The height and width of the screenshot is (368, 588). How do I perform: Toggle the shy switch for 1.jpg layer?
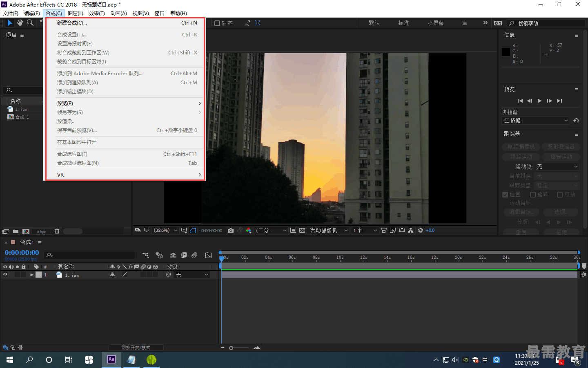point(113,275)
